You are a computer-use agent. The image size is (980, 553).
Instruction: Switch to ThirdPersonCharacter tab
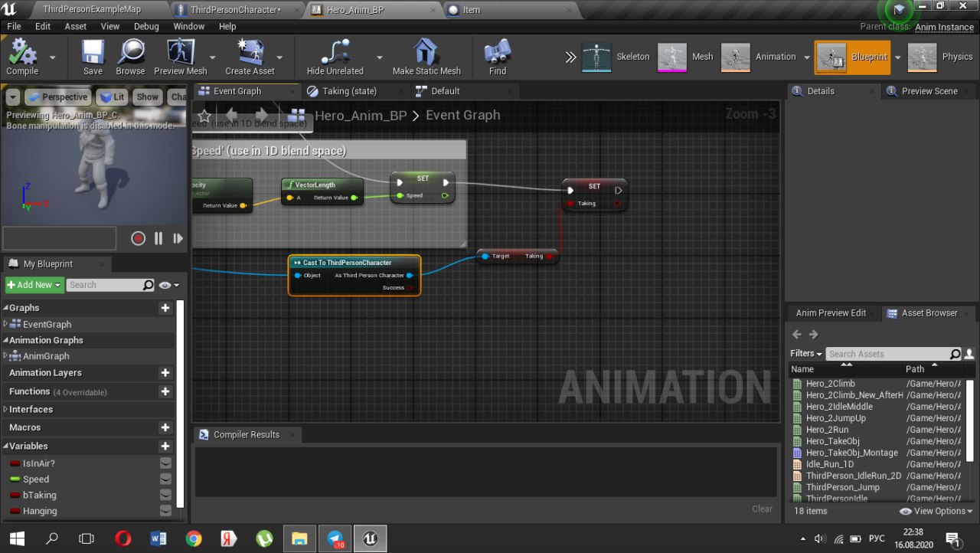[x=236, y=10]
